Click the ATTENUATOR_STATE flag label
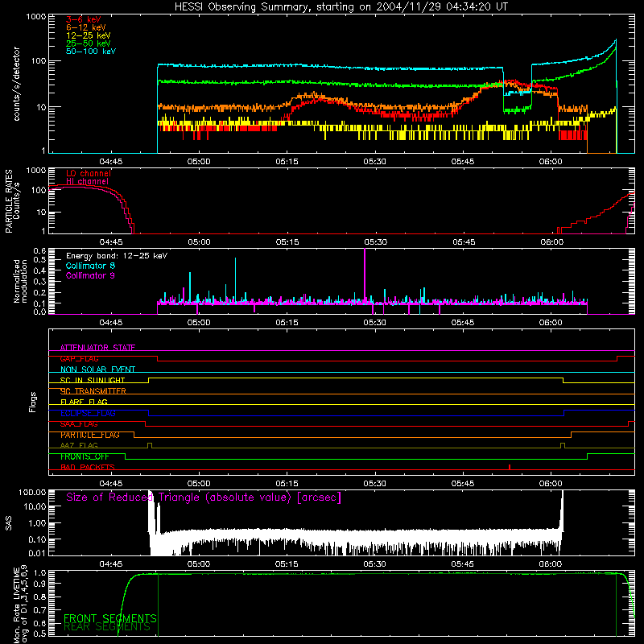Image resolution: width=644 pixels, height=644 pixels. (97, 348)
